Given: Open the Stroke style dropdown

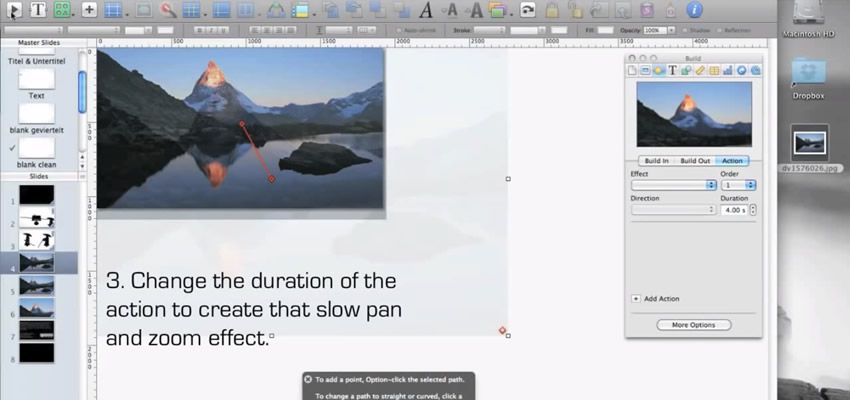Looking at the screenshot, I should coord(489,30).
